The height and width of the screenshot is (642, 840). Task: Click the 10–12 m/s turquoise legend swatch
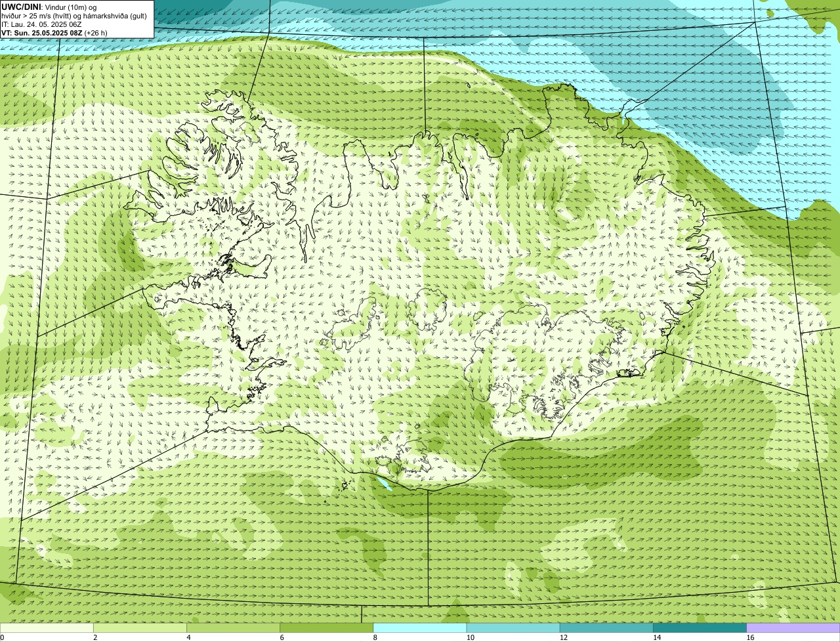tap(513, 628)
